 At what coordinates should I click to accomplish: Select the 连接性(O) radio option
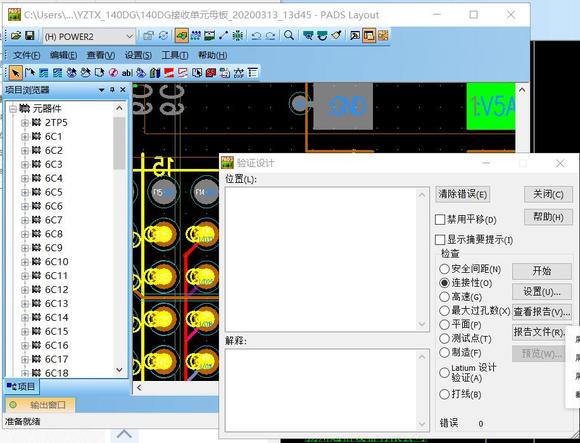click(444, 283)
